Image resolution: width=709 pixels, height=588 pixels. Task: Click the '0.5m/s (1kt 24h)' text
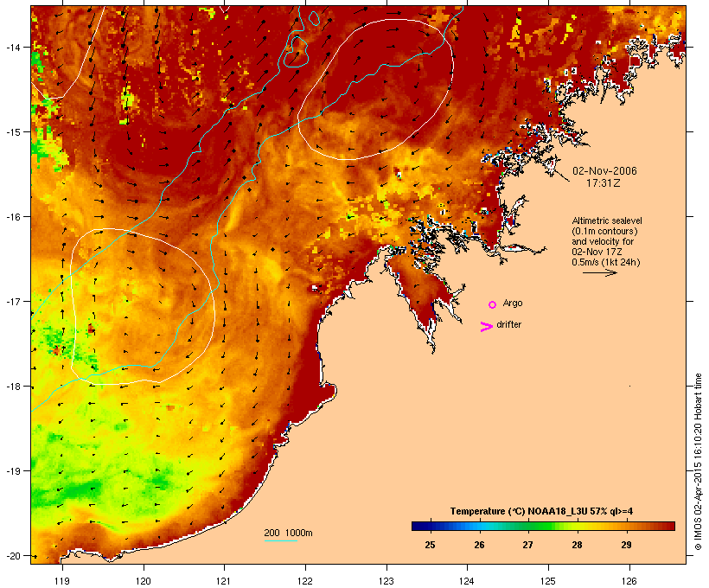tap(606, 262)
